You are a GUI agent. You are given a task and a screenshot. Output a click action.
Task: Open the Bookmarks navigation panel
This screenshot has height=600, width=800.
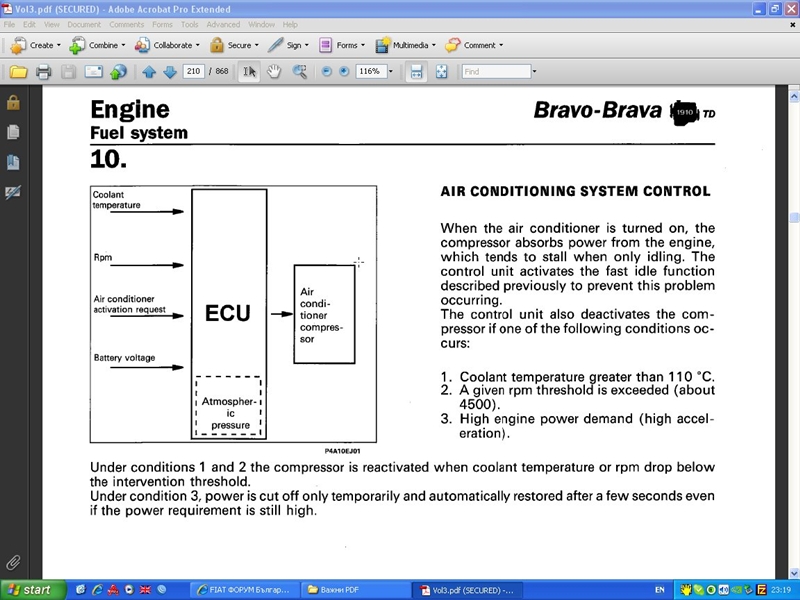(13, 161)
